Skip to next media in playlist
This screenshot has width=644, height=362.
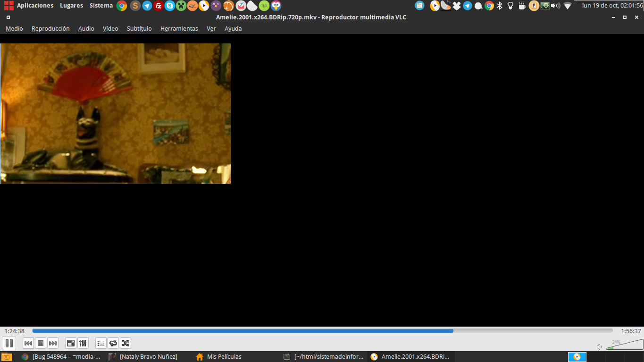click(53, 343)
